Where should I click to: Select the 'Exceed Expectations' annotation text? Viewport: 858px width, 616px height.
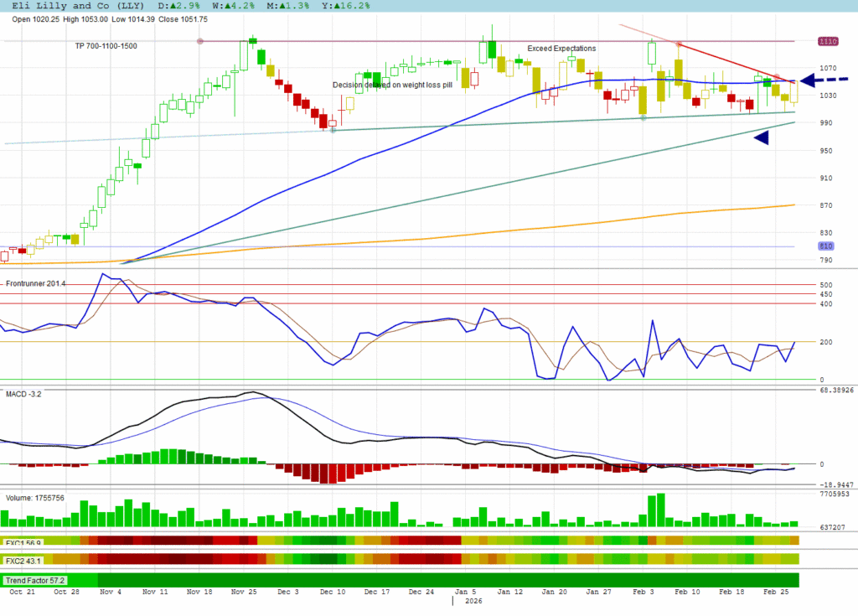coord(561,49)
